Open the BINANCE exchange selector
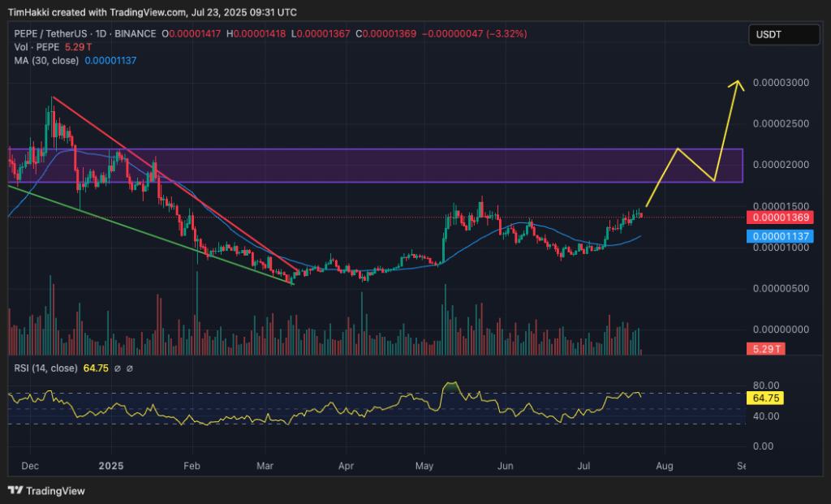831x504 pixels. 135,33
